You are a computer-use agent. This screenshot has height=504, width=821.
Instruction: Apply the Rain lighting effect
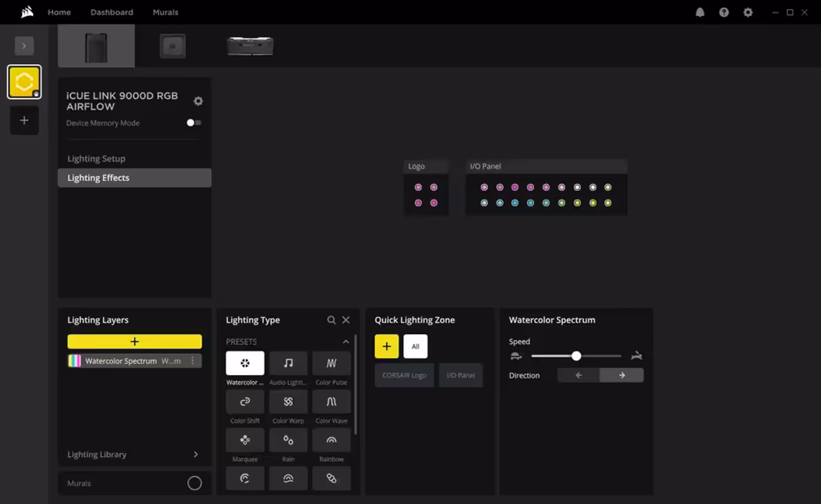point(289,440)
